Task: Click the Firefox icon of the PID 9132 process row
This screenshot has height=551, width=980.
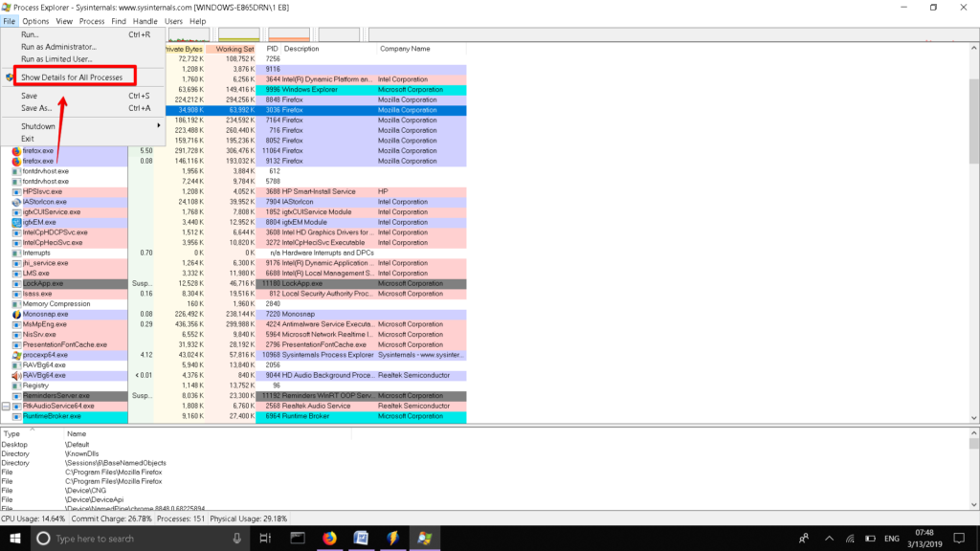Action: 16,161
